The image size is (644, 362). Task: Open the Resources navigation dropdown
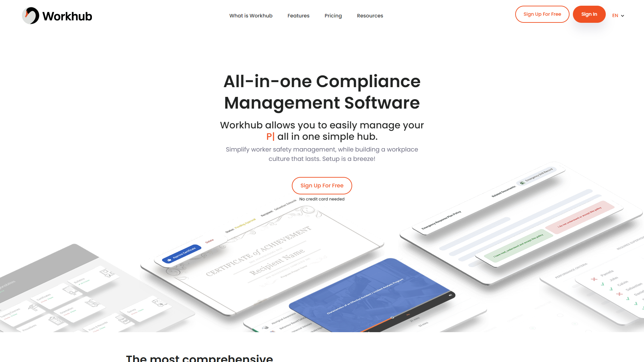click(370, 15)
